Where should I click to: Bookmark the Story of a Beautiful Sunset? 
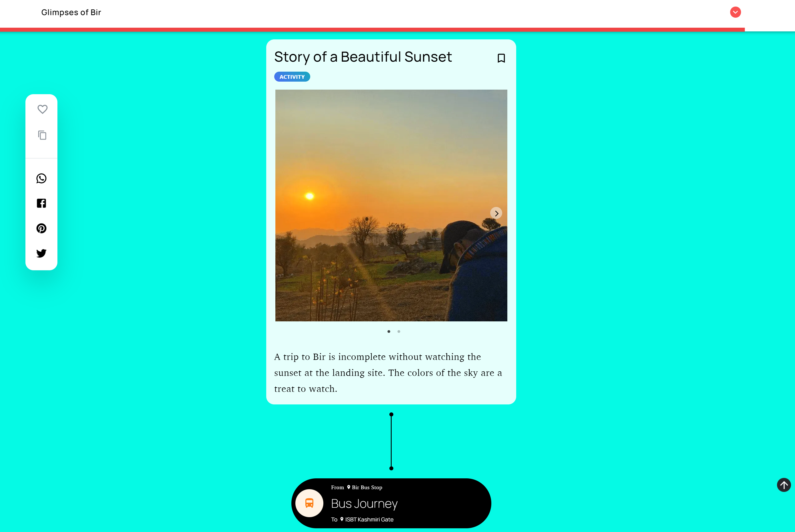(501, 58)
